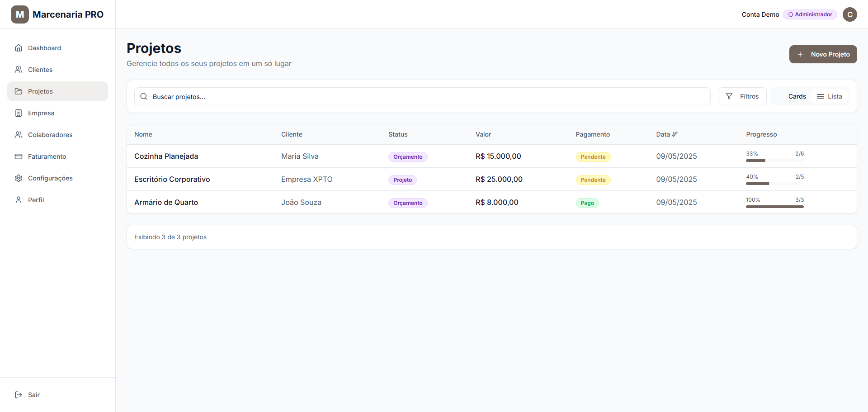
Task: Open the Armário de Quarto project row
Action: point(492,202)
